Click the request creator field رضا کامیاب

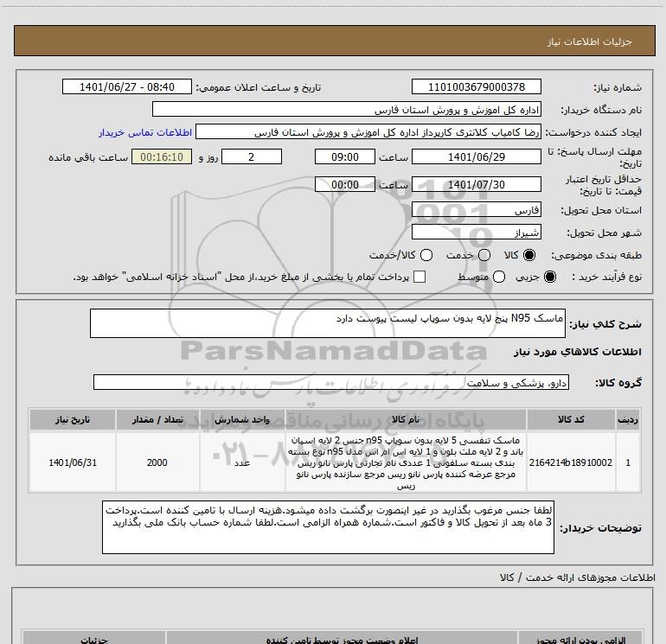[368, 132]
